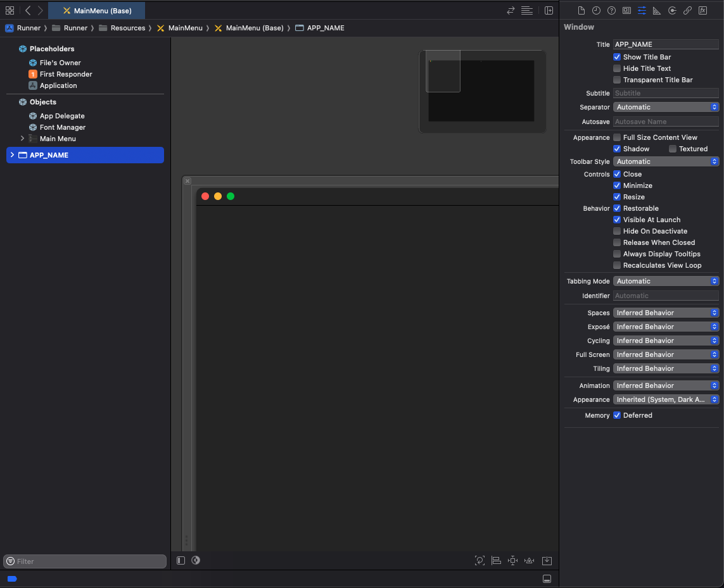Image resolution: width=724 pixels, height=588 pixels.
Task: Open the Size inspector ruler icon
Action: (x=657, y=11)
